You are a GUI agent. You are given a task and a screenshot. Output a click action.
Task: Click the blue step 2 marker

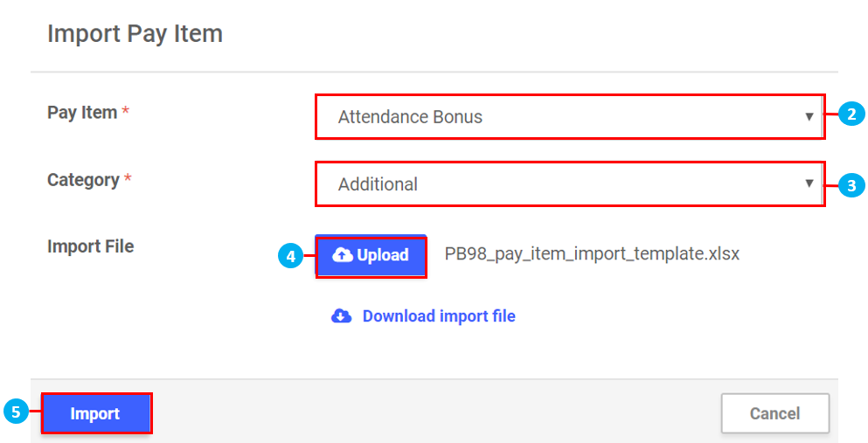[x=851, y=114]
